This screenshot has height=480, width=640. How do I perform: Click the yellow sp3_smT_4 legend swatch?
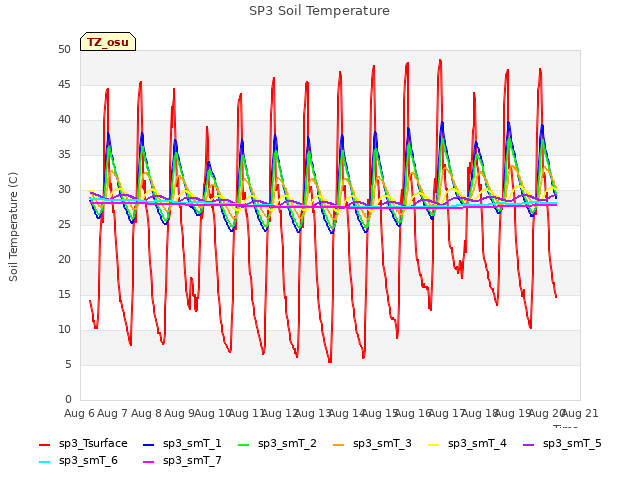(433, 444)
